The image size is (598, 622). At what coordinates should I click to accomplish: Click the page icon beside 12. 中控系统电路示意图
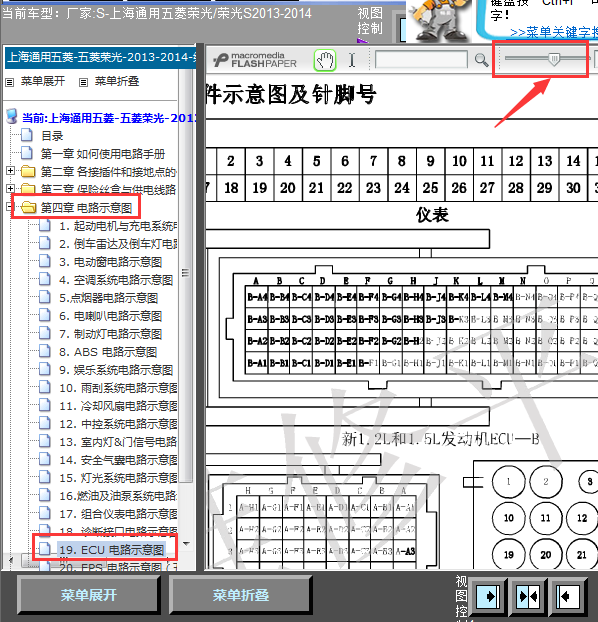pos(44,423)
